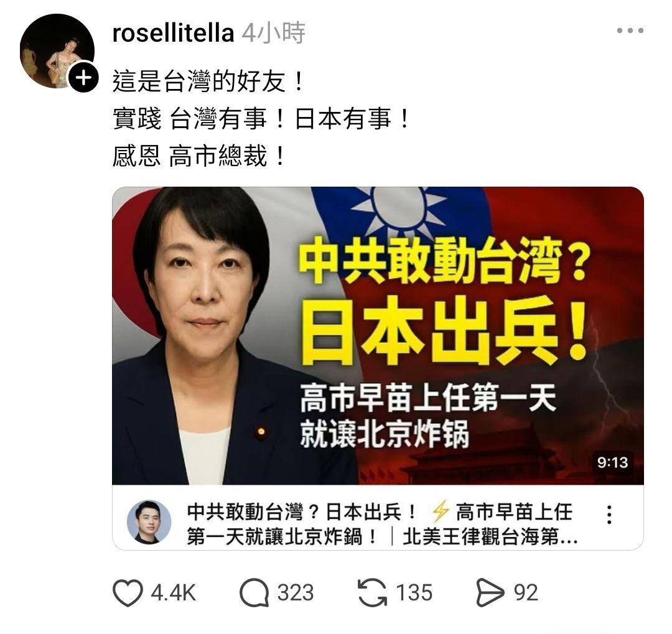Image resolution: width=672 pixels, height=634 pixels.
Task: Click the 135 reposts count
Action: (414, 593)
